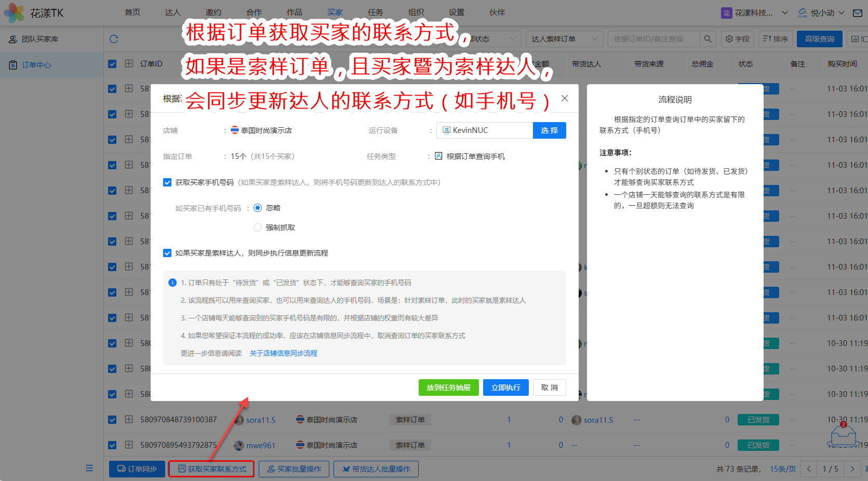Uncheck 获取买家手机号码 checkbox
The height and width of the screenshot is (481, 868).
point(167,182)
